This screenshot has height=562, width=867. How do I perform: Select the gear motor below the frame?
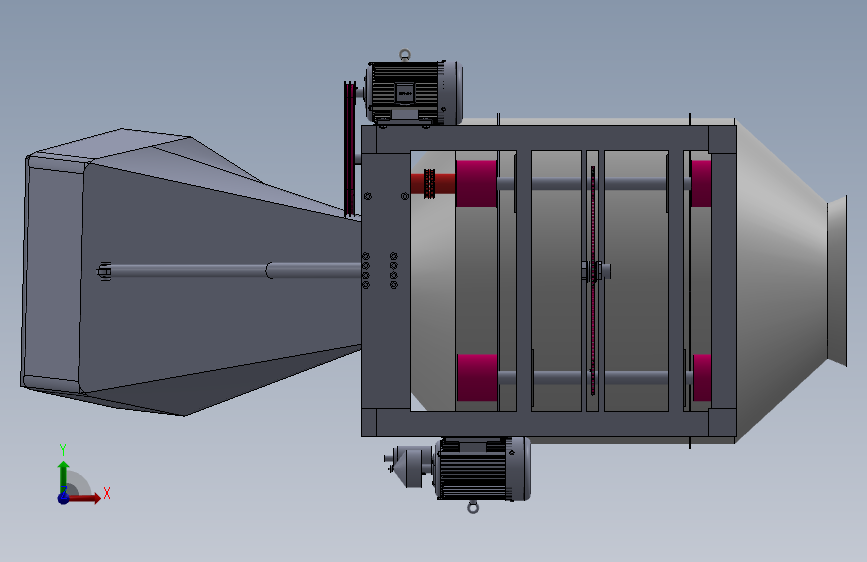coord(459,469)
